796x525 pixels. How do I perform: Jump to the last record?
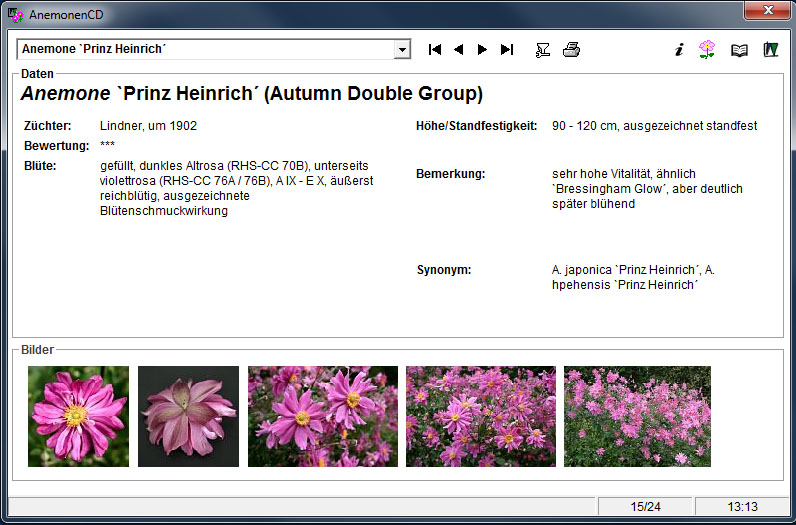click(x=507, y=49)
